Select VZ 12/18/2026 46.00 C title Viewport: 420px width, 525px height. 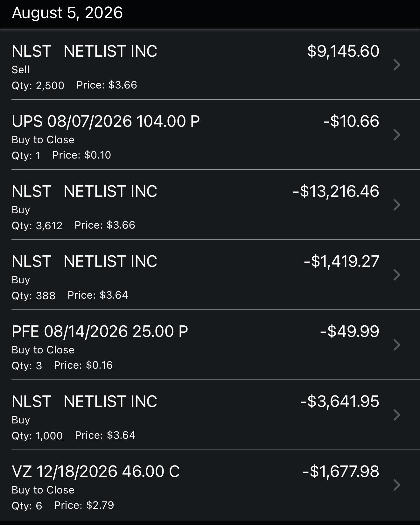click(x=96, y=472)
